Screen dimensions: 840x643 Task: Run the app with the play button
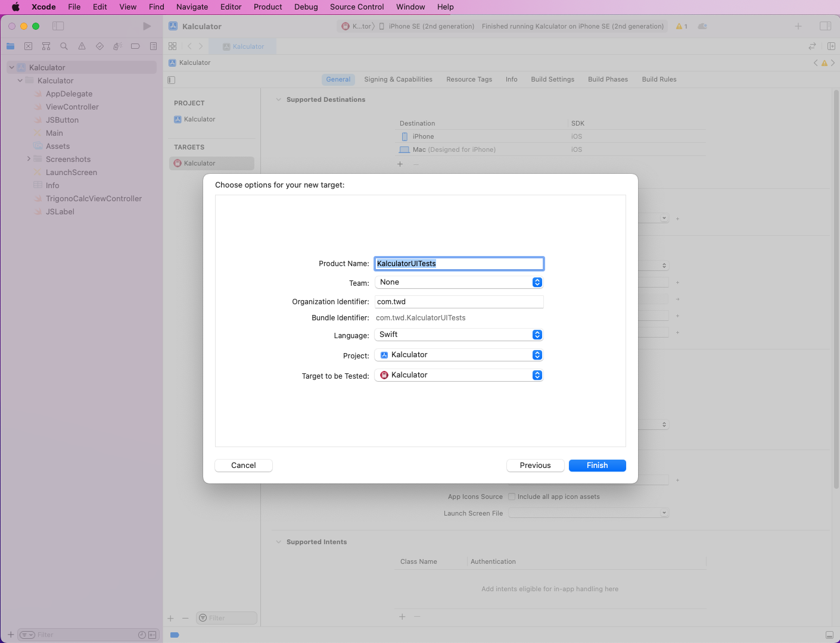pos(147,26)
